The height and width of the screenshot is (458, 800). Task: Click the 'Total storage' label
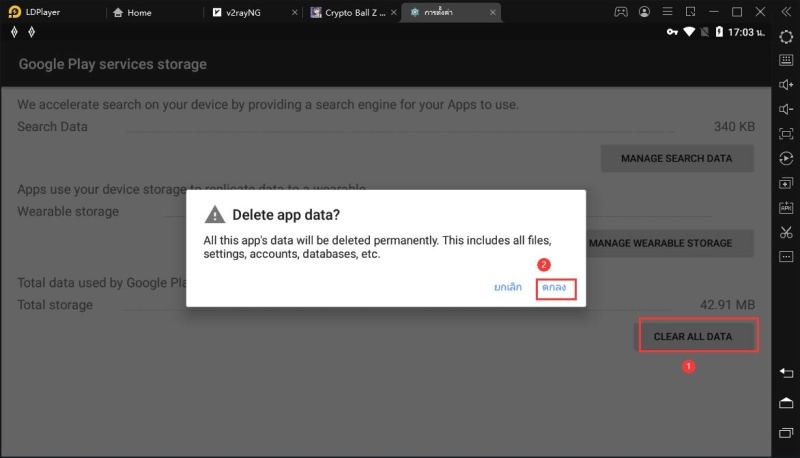click(55, 305)
